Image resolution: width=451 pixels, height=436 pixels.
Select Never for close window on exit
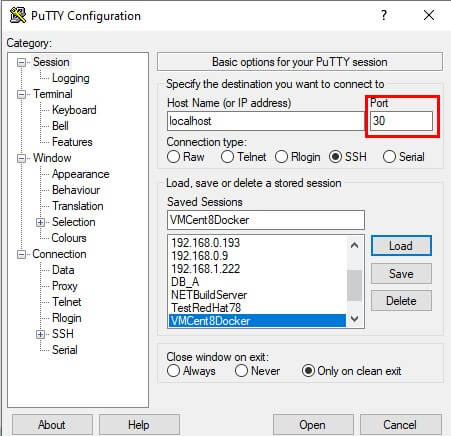click(257, 371)
